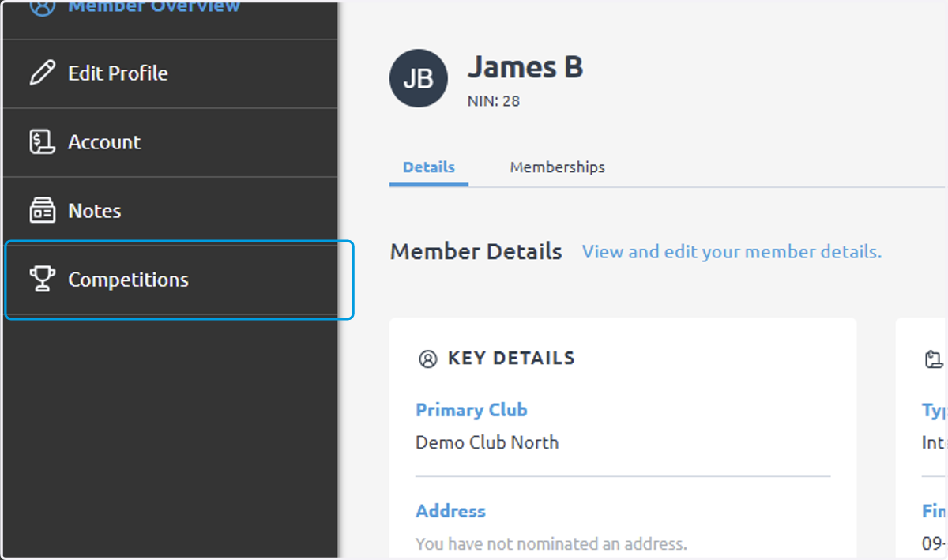This screenshot has width=948, height=560.
Task: Open Member Overview in the sidebar
Action: click(170, 19)
